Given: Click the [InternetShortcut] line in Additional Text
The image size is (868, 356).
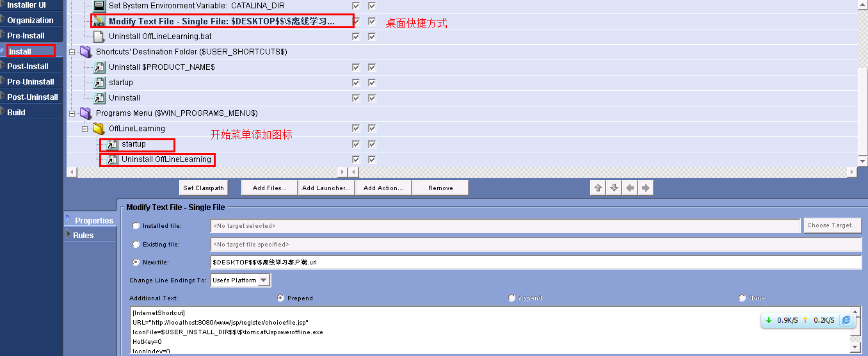Looking at the screenshot, I should pyautogui.click(x=159, y=312).
